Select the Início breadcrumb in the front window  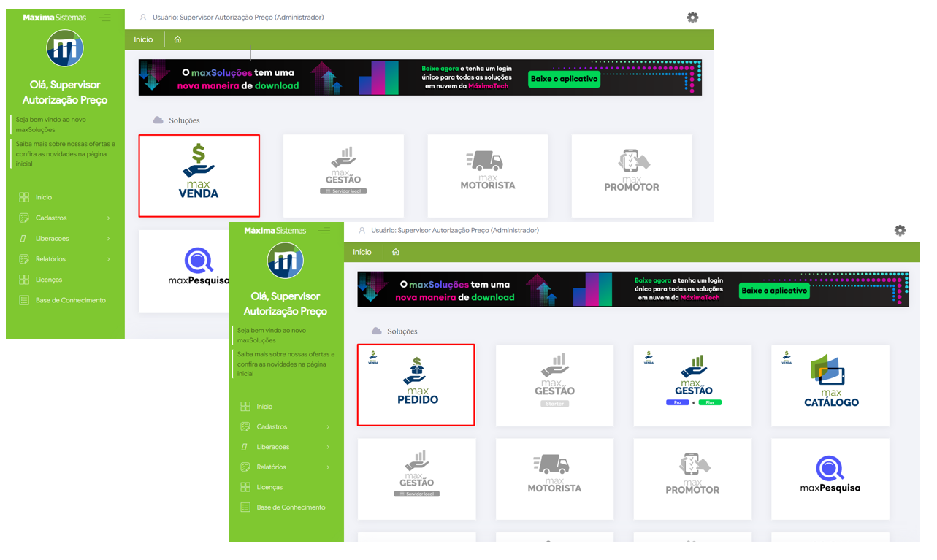coord(362,252)
